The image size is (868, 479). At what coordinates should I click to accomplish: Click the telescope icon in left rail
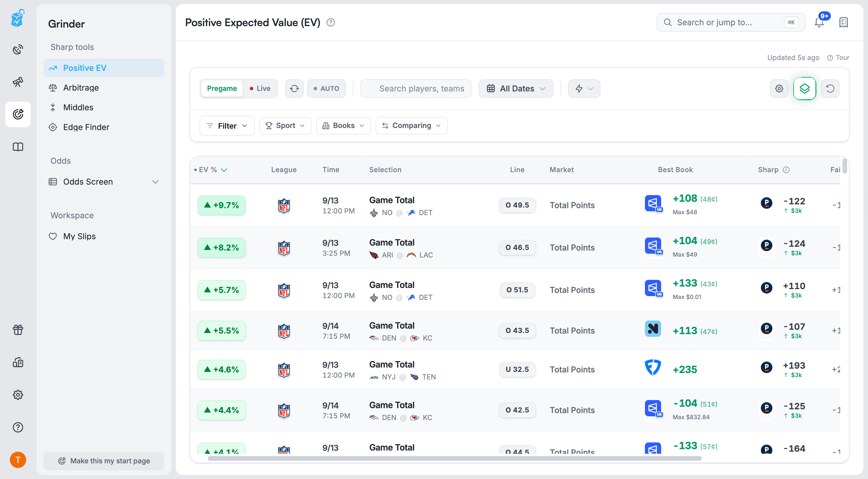tap(18, 82)
